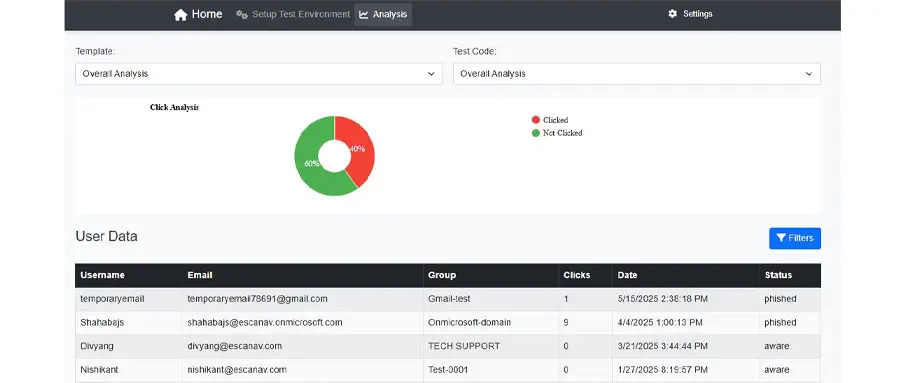This screenshot has width=905, height=383.
Task: Click aware status in Nishikant row
Action: pyautogui.click(x=777, y=370)
